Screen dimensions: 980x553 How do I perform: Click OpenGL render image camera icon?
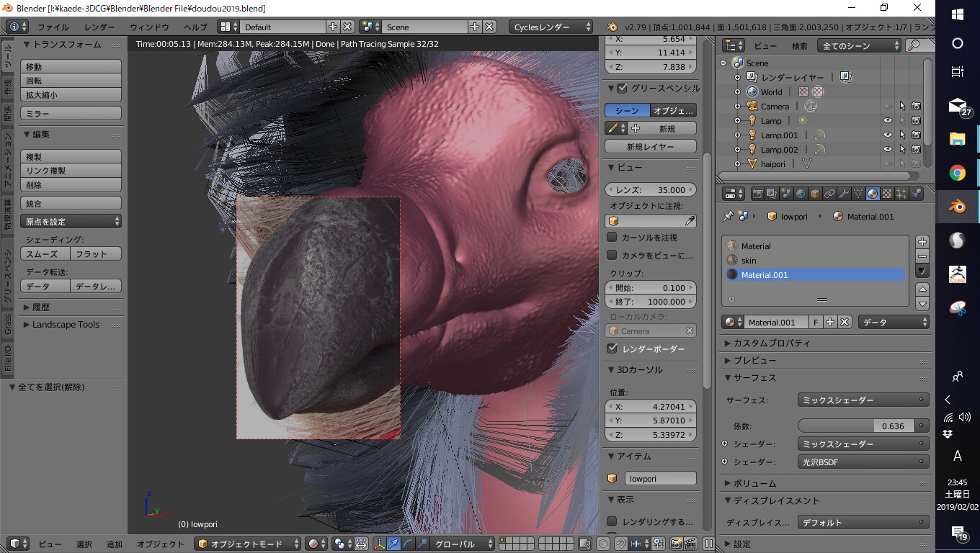pyautogui.click(x=677, y=544)
